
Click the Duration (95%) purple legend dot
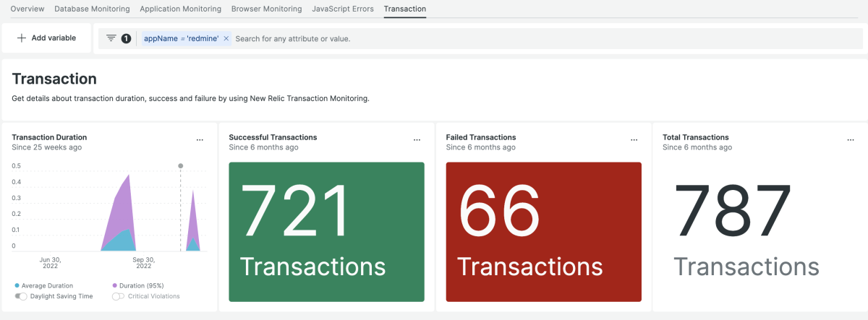tap(115, 285)
